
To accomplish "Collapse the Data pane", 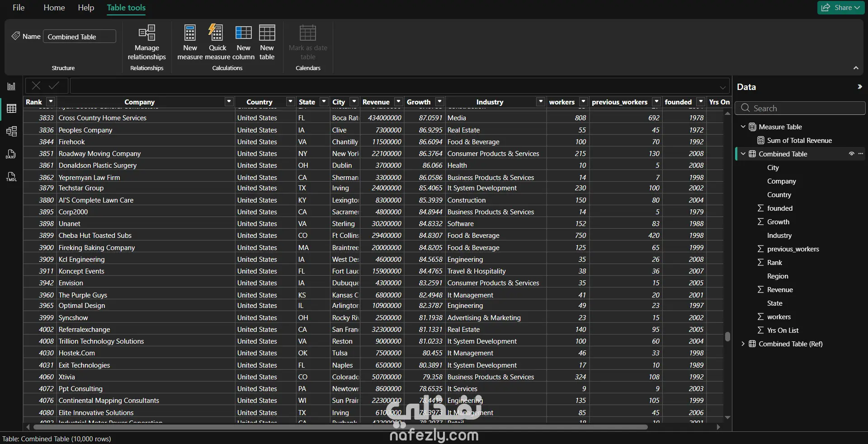I will click(x=859, y=87).
